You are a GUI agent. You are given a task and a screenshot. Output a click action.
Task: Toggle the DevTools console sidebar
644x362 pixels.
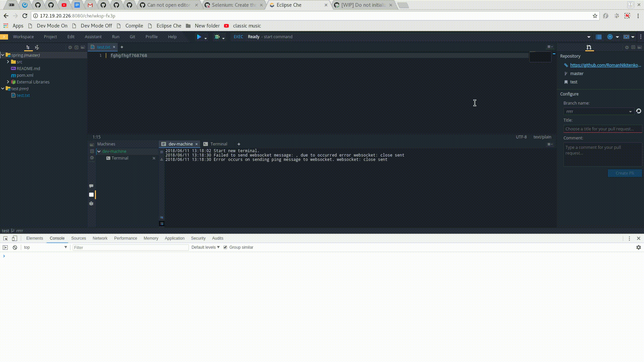(x=5, y=247)
